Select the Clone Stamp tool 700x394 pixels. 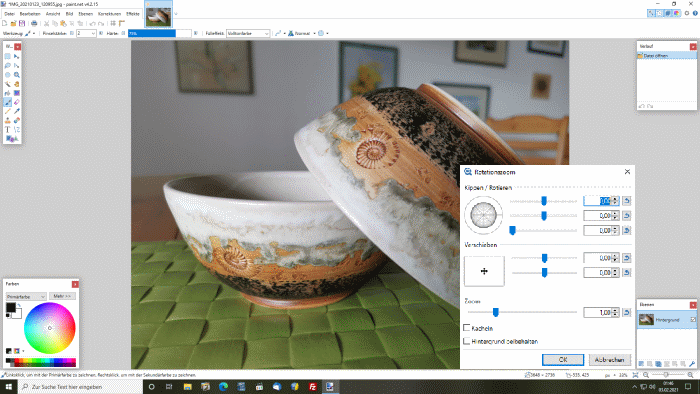tap(8, 120)
